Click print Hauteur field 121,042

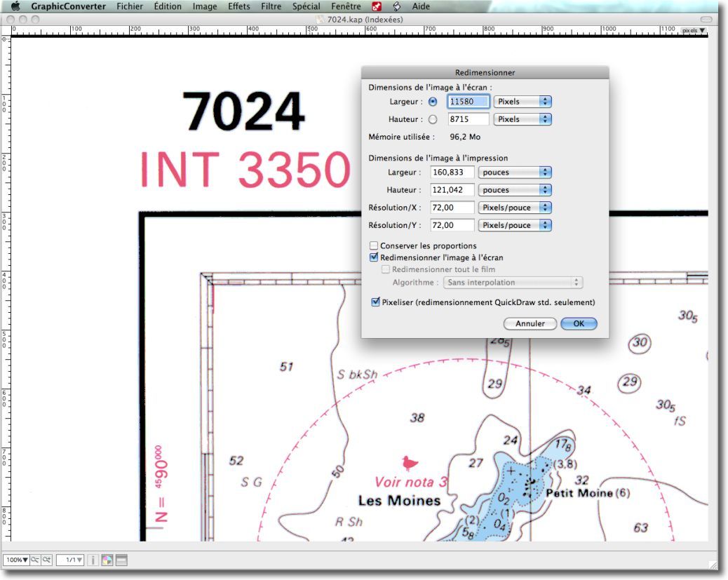click(x=452, y=190)
